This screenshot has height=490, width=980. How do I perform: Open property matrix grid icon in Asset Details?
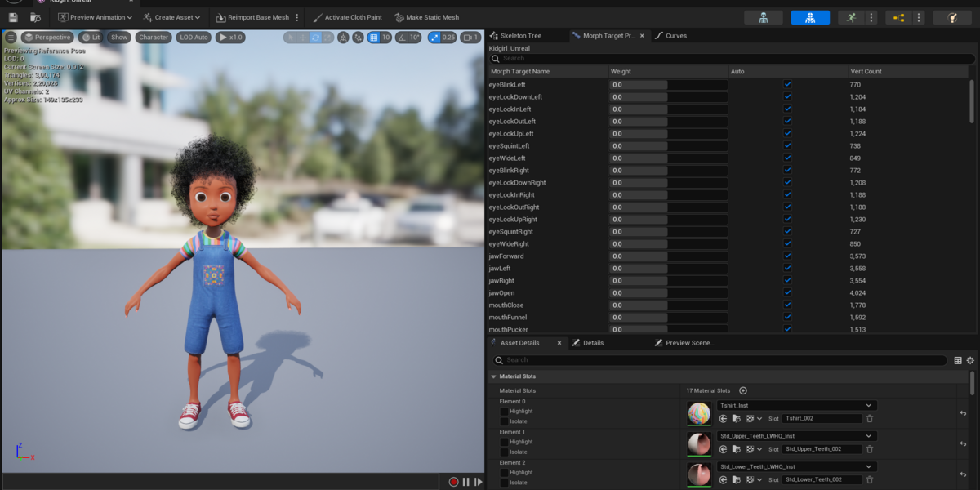click(x=958, y=360)
